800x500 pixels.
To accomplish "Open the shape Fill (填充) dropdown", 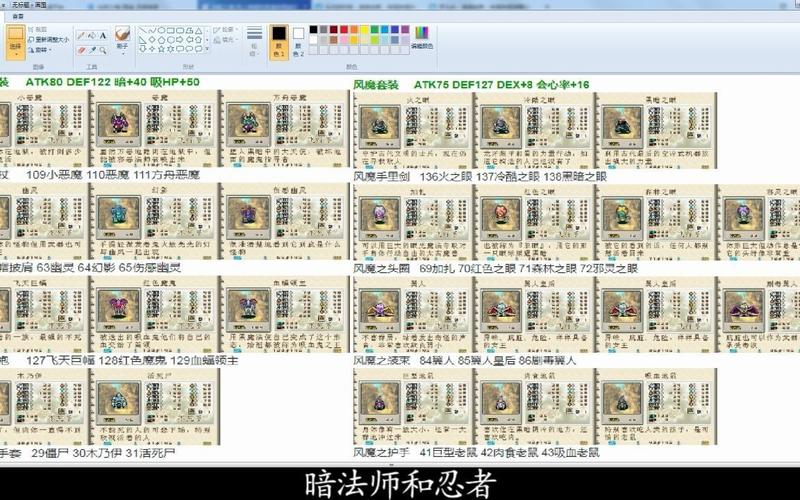I will (x=225, y=40).
